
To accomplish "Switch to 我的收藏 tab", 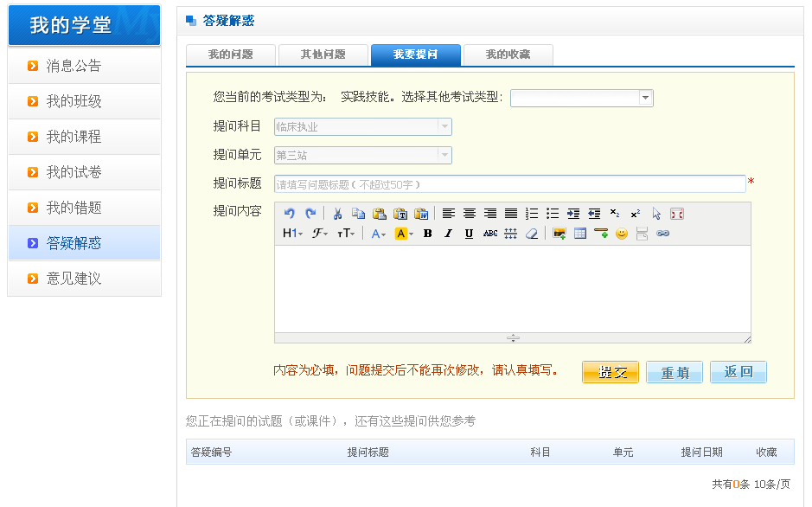I will [508, 55].
